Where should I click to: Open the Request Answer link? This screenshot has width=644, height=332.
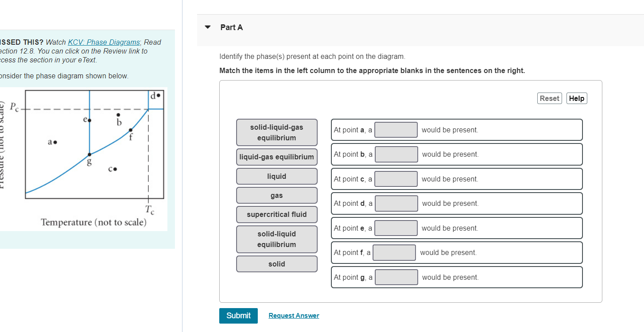click(x=294, y=316)
